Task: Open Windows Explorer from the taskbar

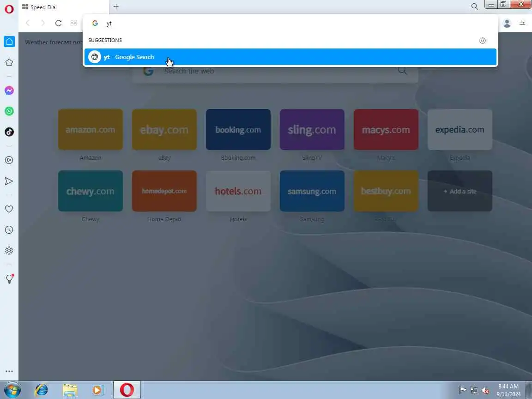Action: pos(70,390)
